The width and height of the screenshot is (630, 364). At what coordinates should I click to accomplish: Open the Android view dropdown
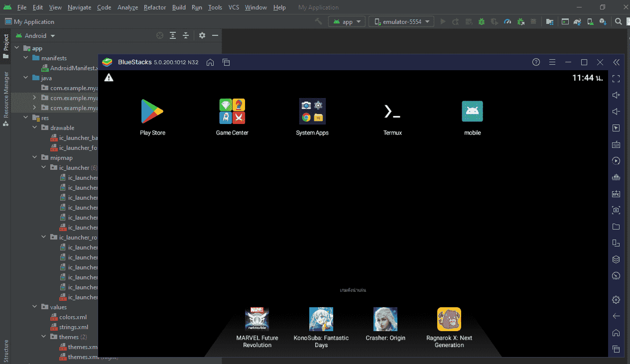coord(35,36)
